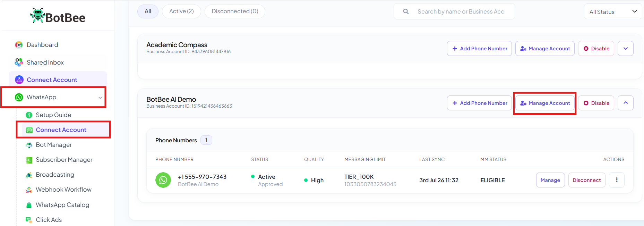Disable the BotBee AI Demo account
The width and height of the screenshot is (644, 226).
click(596, 103)
